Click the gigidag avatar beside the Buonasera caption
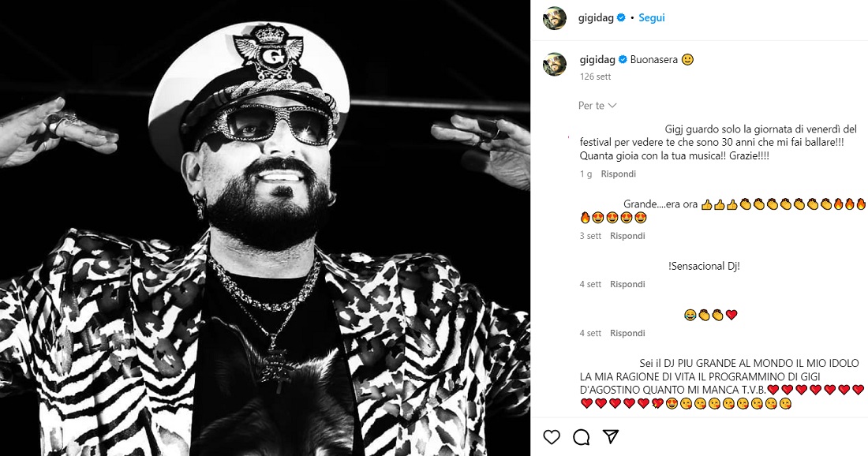The width and height of the screenshot is (868, 456). (555, 65)
